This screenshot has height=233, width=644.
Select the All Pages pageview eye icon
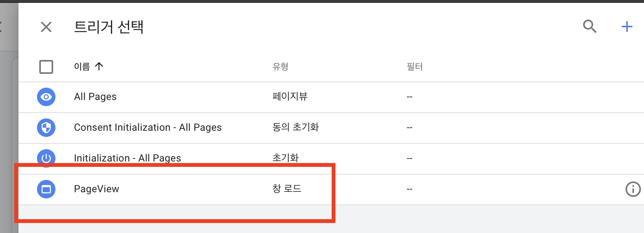pyautogui.click(x=46, y=97)
